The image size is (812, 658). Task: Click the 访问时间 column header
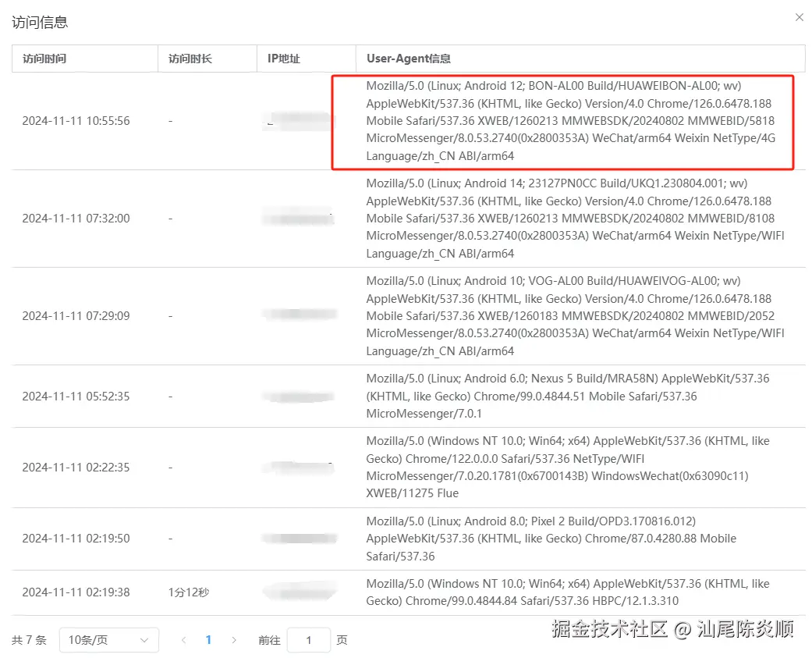click(44, 58)
